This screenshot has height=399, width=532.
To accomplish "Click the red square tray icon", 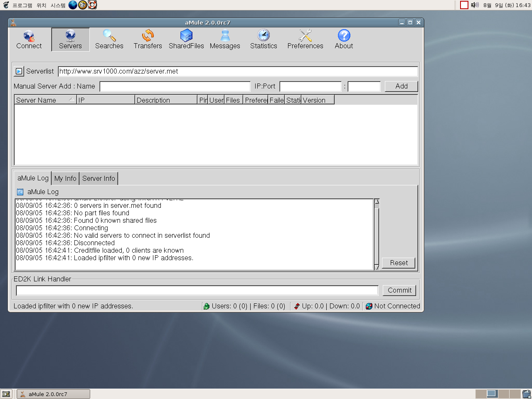I will pos(464,5).
